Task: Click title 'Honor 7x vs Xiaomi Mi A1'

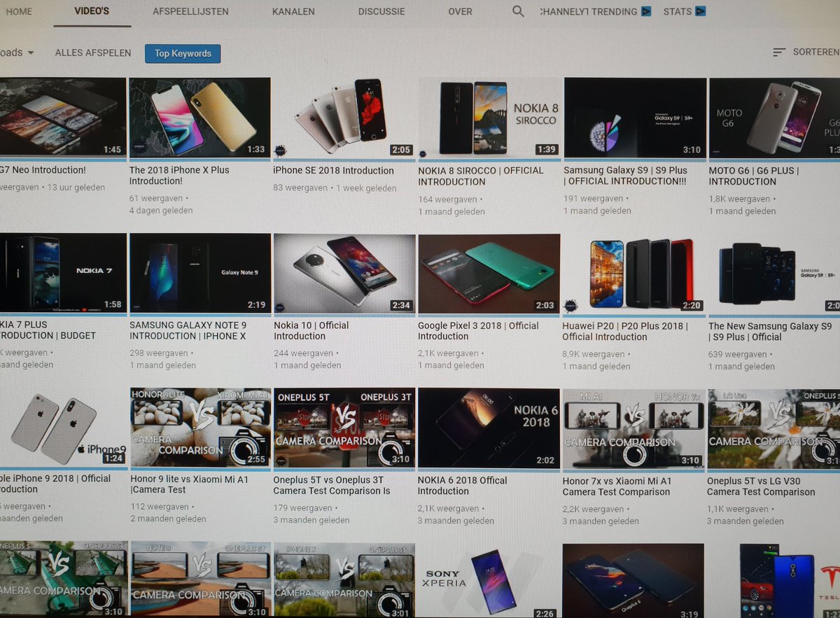Action: [x=617, y=486]
